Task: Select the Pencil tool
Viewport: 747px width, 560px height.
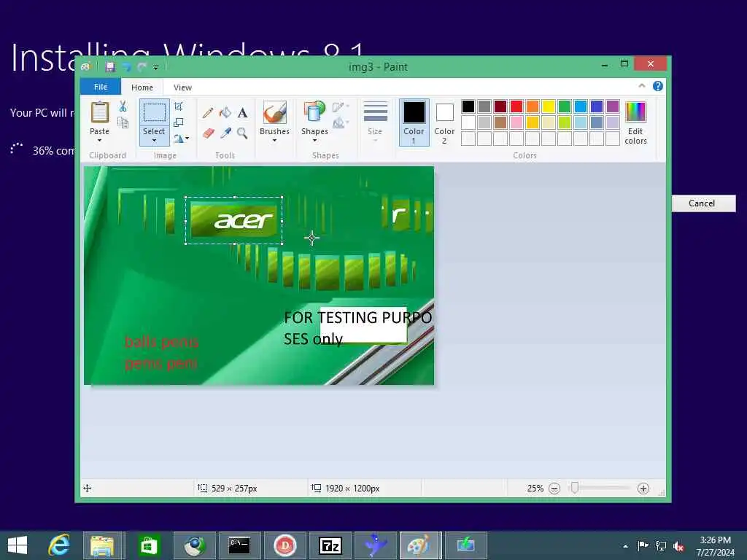Action: coord(208,113)
